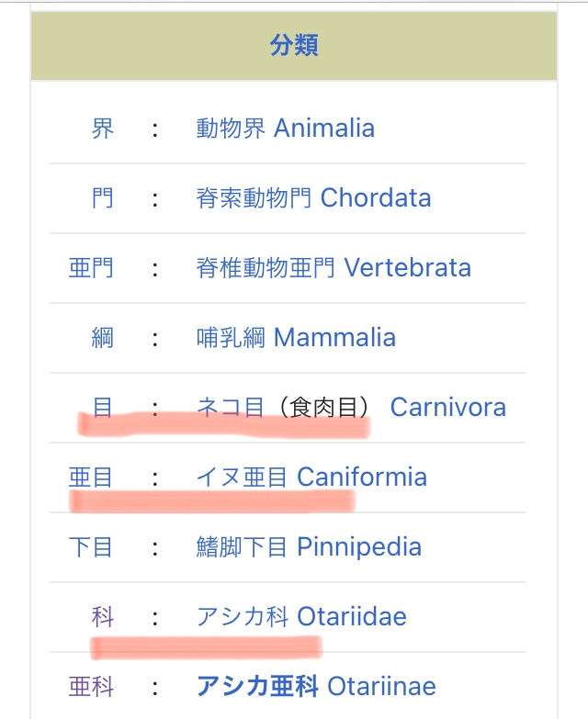Click the 界 rank label link
588x719 pixels.
pyautogui.click(x=103, y=128)
